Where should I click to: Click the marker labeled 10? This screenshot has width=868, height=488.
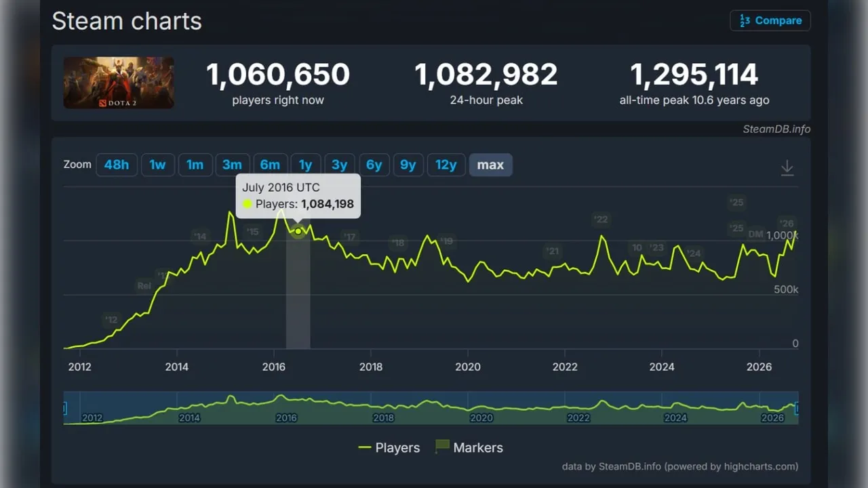click(637, 248)
